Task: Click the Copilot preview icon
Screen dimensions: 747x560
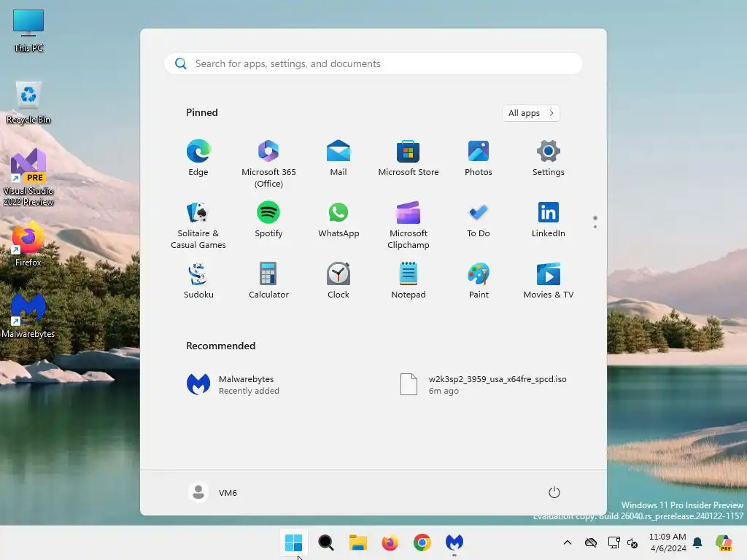Action: (724, 542)
